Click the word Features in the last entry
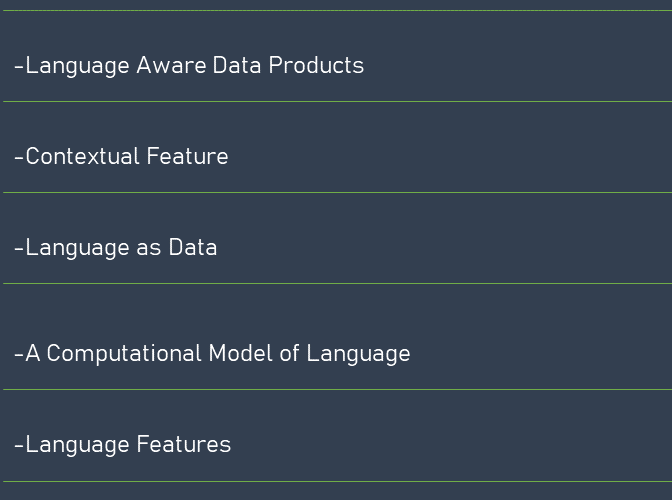672x500 pixels. click(x=184, y=444)
